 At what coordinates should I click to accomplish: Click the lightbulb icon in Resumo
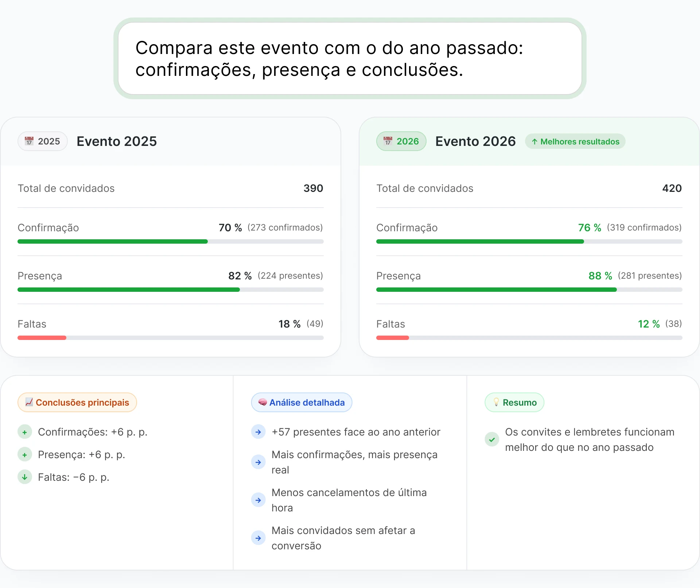click(496, 402)
